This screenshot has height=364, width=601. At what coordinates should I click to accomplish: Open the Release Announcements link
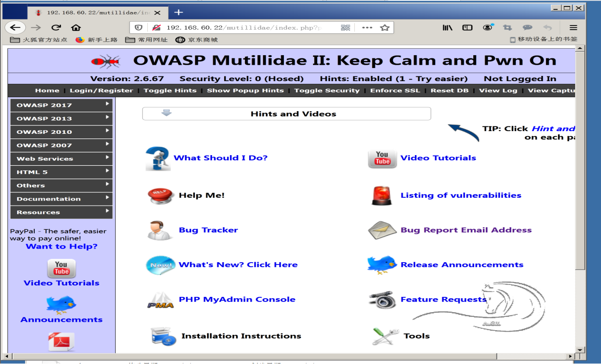tap(462, 265)
